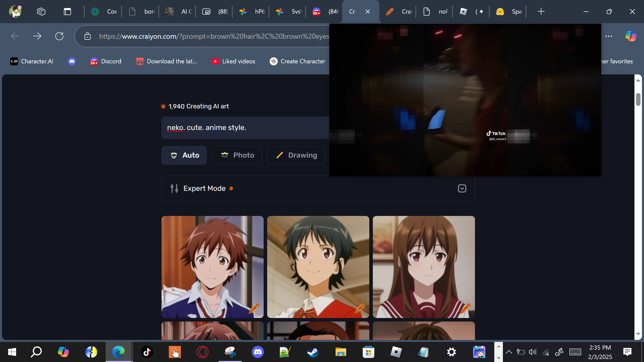Edit the dark-haired character image with pencil
Screen dimensions: 644x362
click(x=360, y=308)
